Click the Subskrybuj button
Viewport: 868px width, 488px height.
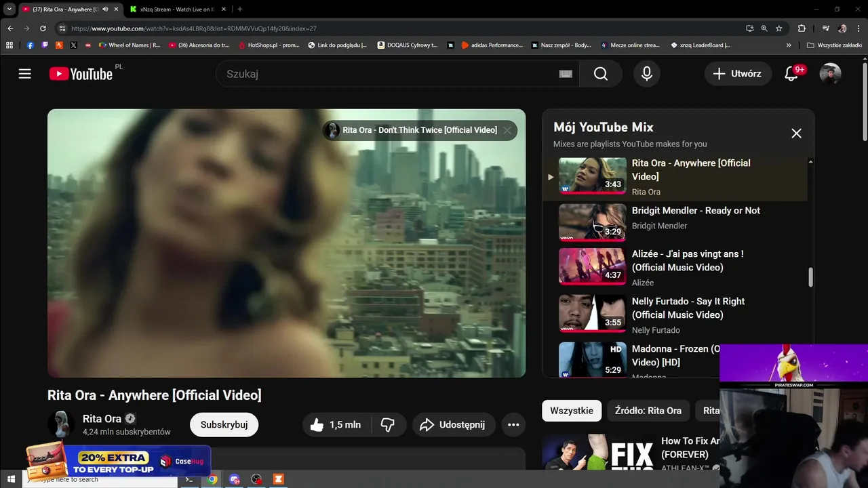(224, 425)
